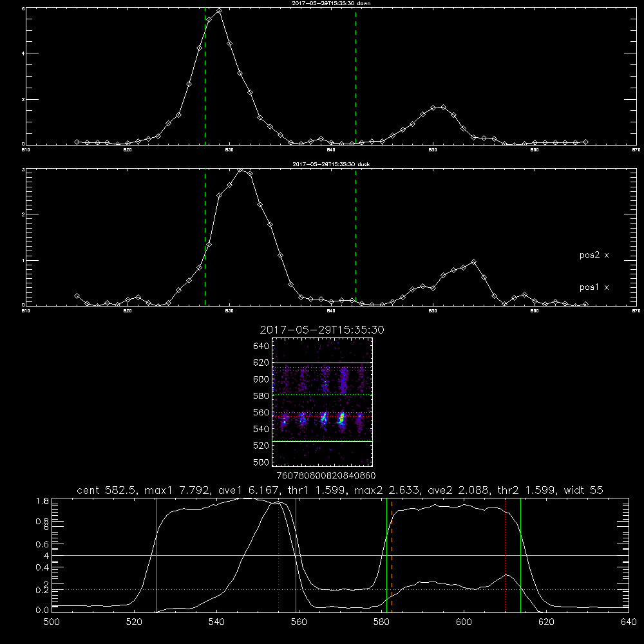Click the timestamp title above the spectral image
Screen dimensions: 644x644
[322, 330]
